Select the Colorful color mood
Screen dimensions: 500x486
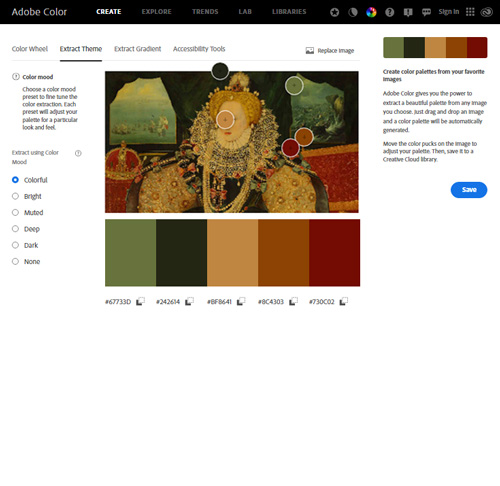coord(15,180)
